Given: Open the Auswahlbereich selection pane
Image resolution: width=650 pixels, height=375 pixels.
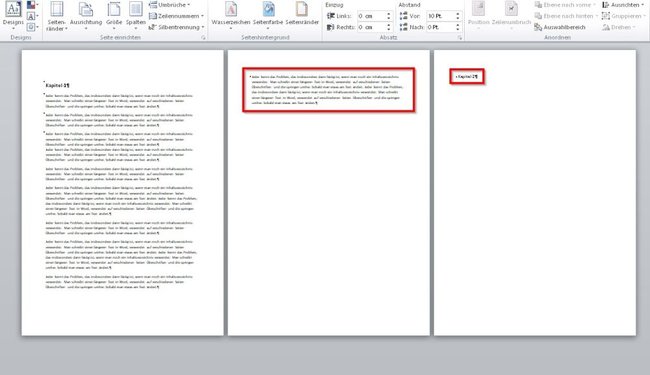Looking at the screenshot, I should point(560,27).
